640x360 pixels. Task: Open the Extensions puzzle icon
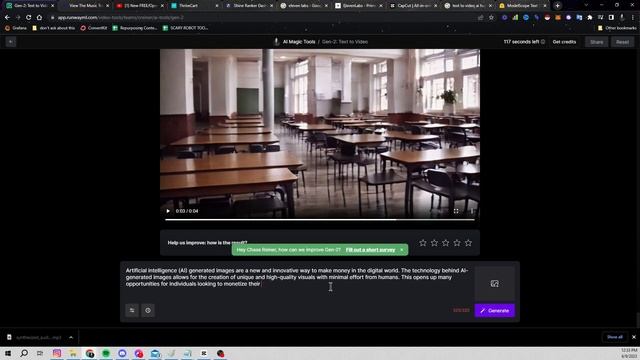590,18
